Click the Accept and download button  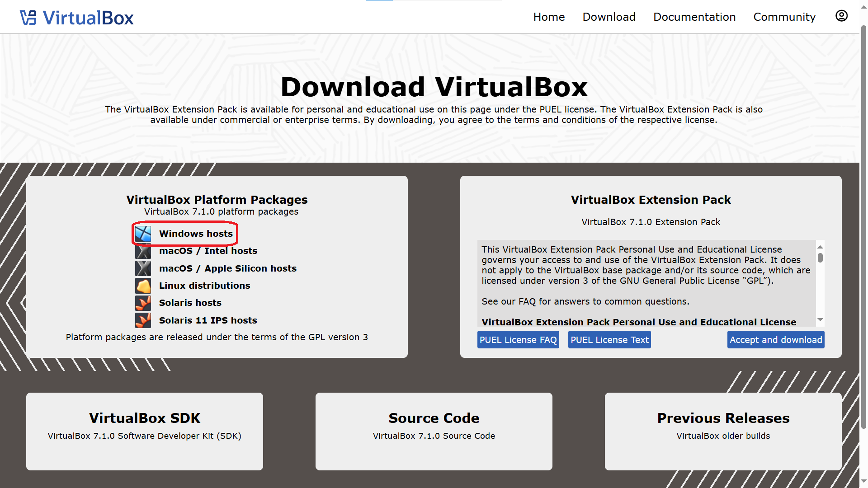tap(776, 340)
